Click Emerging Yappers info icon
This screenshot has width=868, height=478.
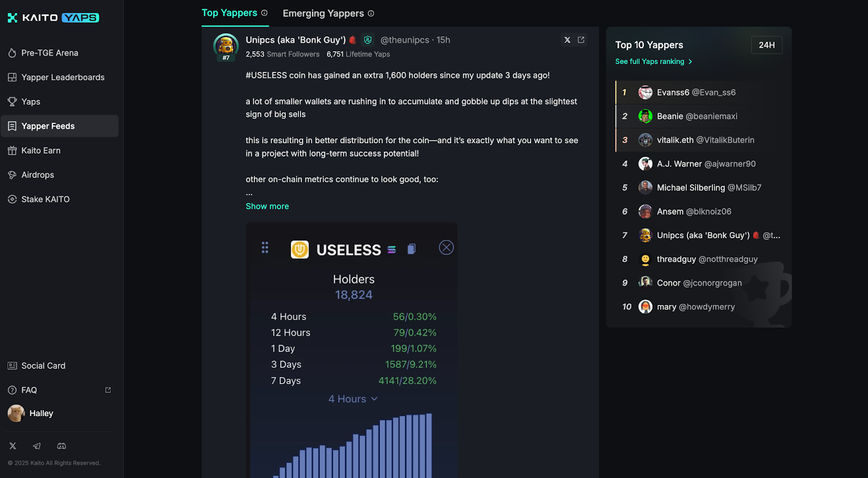[371, 14]
